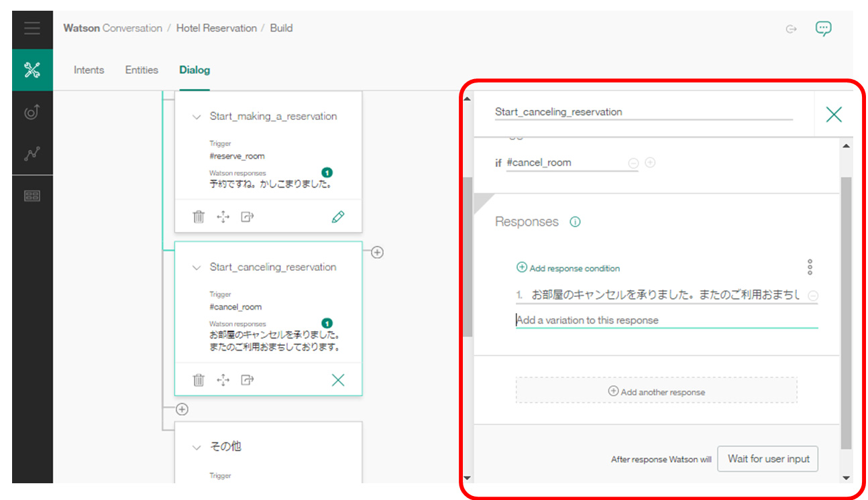The image size is (868, 500).
Task: Move the Start_making_a_reservation node
Action: point(223,216)
